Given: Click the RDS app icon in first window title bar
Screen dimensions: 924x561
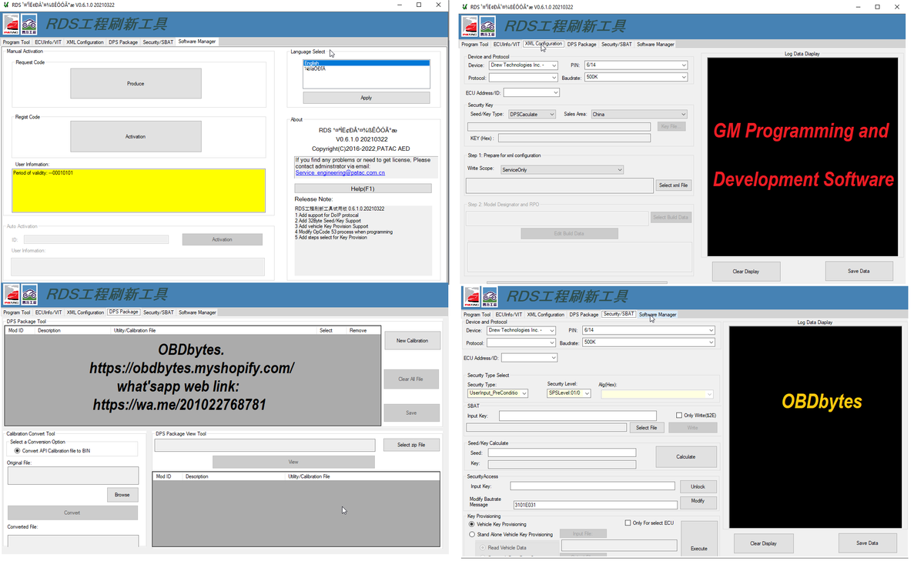Looking at the screenshot, I should coord(8,5).
